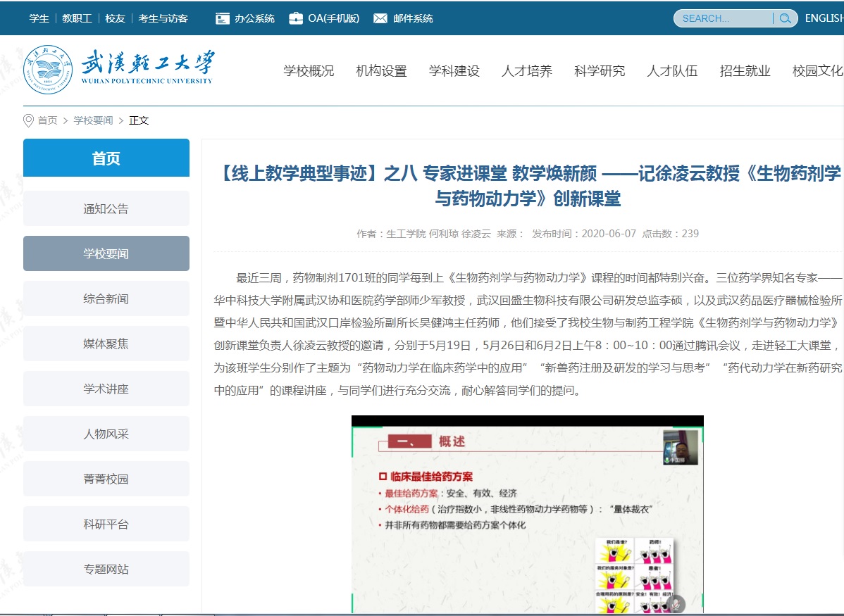
Task: Expand the 招生就业 menu
Action: point(745,71)
